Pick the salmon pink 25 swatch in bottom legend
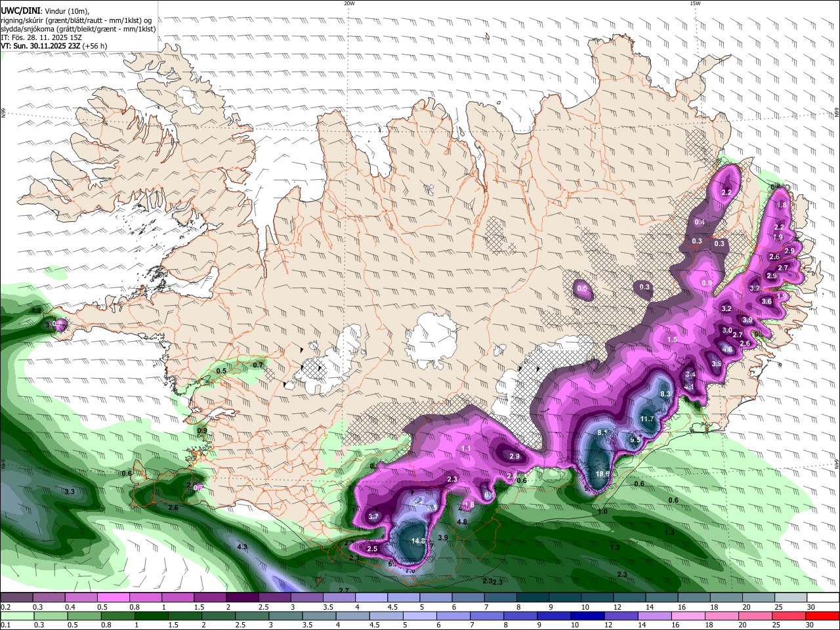Screen dimensions: 840x630 point(790,616)
